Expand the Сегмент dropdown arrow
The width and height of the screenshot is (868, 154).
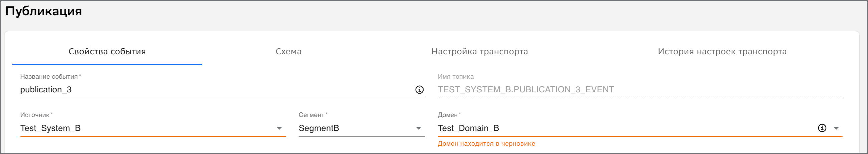click(419, 128)
